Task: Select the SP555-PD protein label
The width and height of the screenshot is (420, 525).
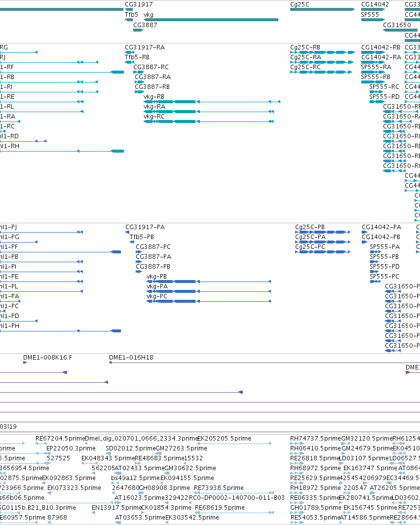Action: point(385,267)
